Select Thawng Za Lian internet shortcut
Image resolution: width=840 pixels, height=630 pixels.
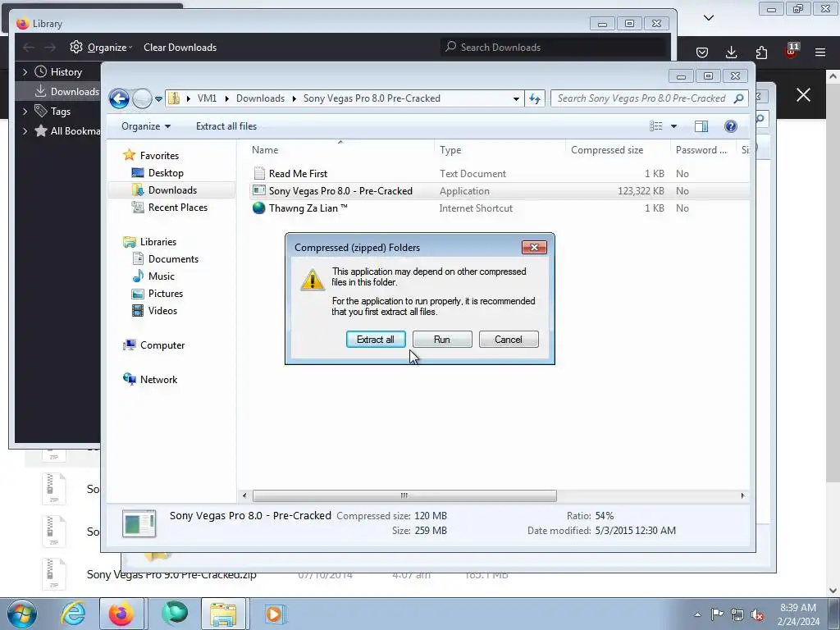point(308,208)
